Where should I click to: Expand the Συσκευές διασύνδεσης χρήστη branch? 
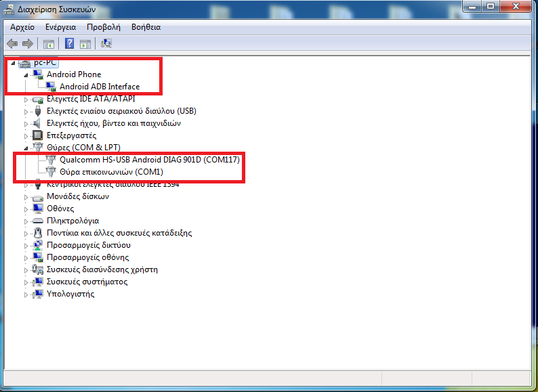pyautogui.click(x=26, y=270)
